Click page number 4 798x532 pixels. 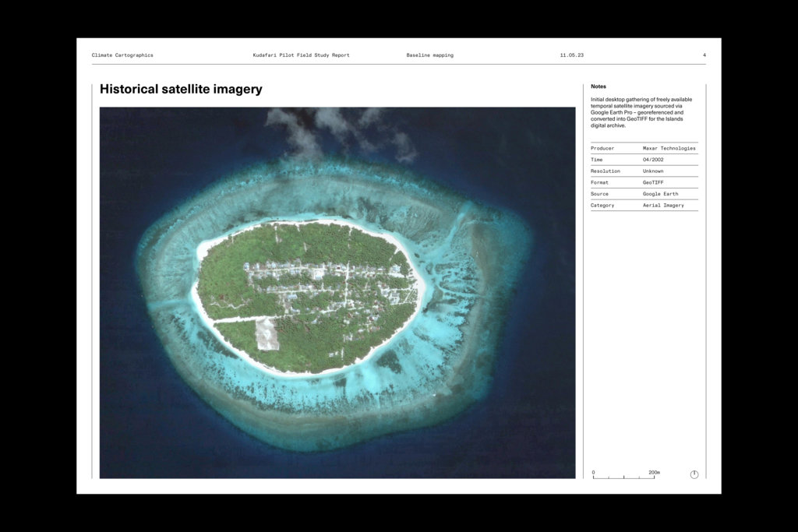(x=704, y=55)
